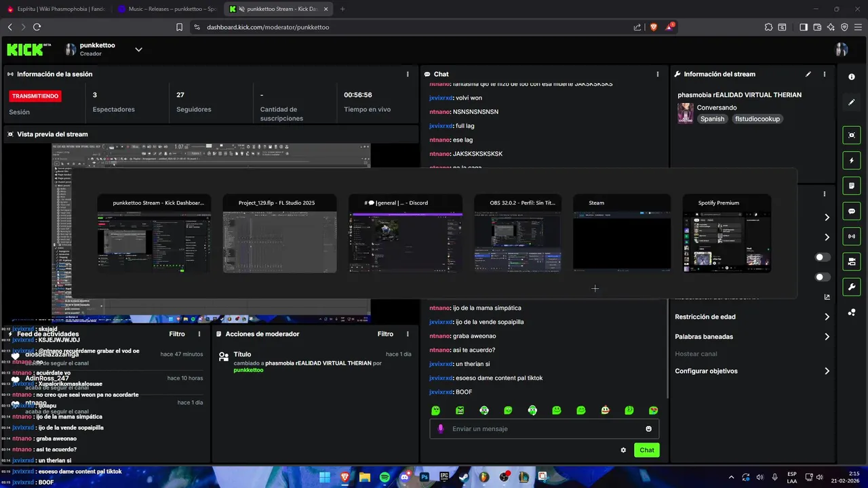Toggle the lower switch in moderation panel
The width and height of the screenshot is (868, 488).
[823, 277]
